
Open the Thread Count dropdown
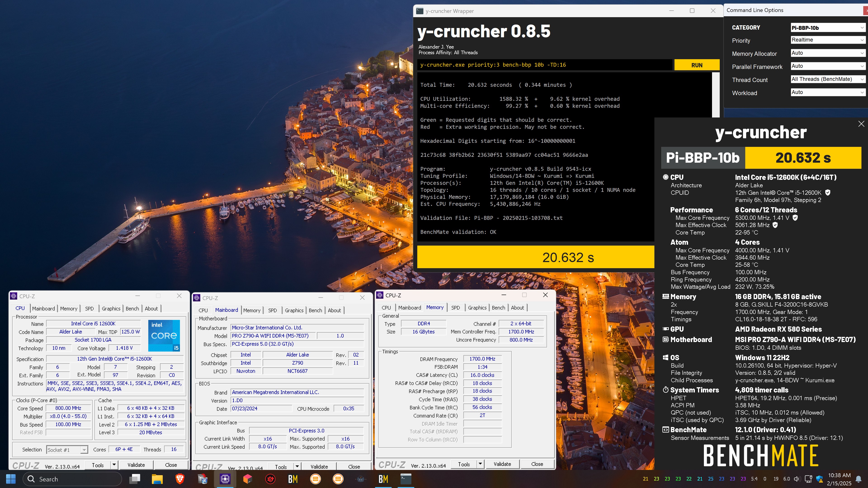point(828,79)
